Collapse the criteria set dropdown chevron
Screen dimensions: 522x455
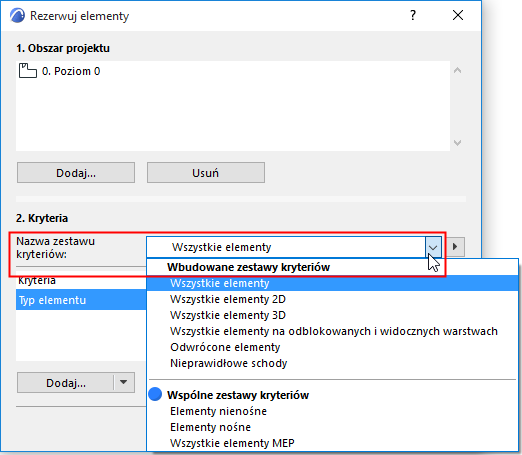coord(433,247)
